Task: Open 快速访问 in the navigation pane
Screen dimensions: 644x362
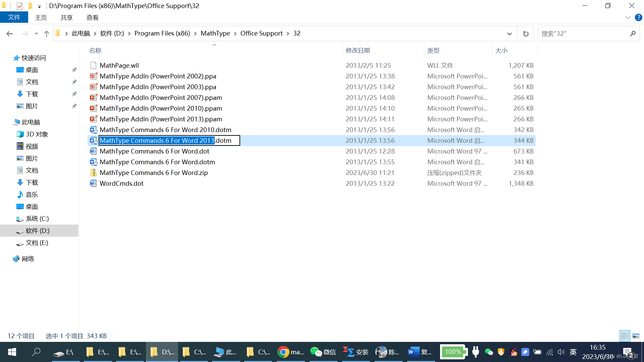Action: (x=34, y=58)
